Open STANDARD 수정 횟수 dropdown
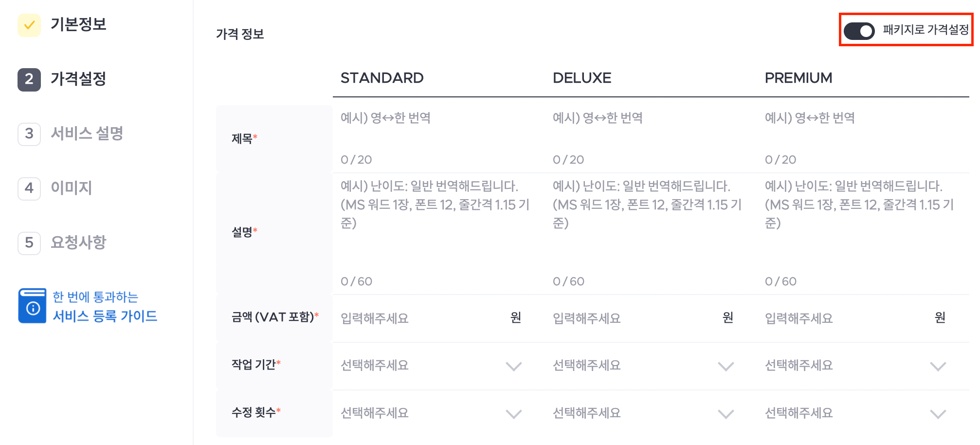The image size is (980, 445). [431, 413]
